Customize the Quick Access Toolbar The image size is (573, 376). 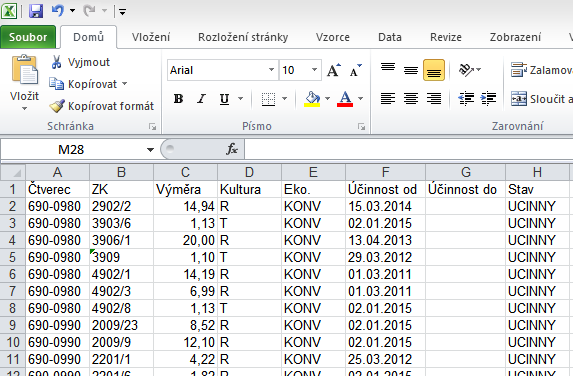point(122,12)
